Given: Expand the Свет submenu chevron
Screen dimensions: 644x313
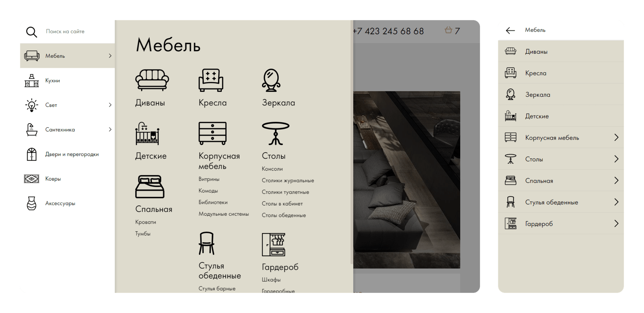Looking at the screenshot, I should coord(110,105).
